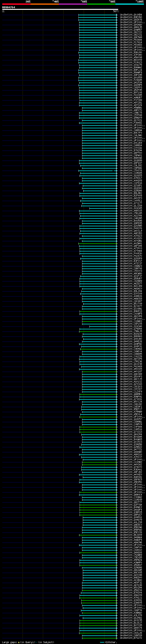This screenshot has width=146, height=644.
Task: Select the UniRef100_B9FLI4 label
Action: click(131, 70)
